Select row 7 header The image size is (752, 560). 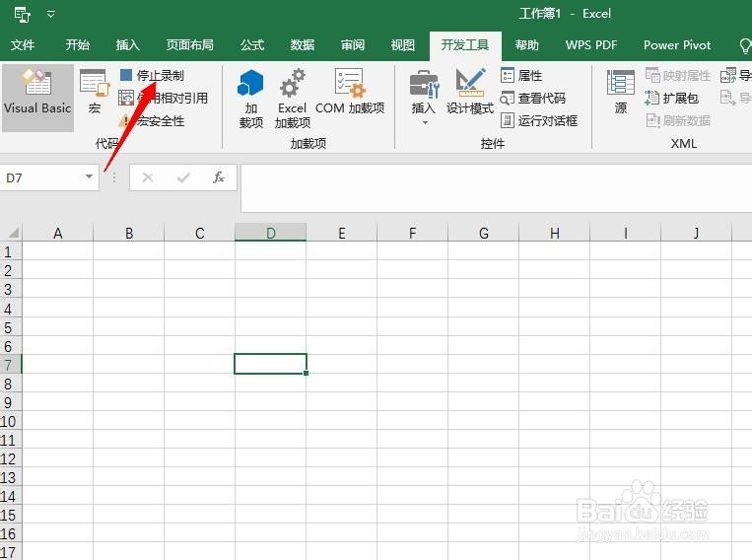tap(11, 364)
